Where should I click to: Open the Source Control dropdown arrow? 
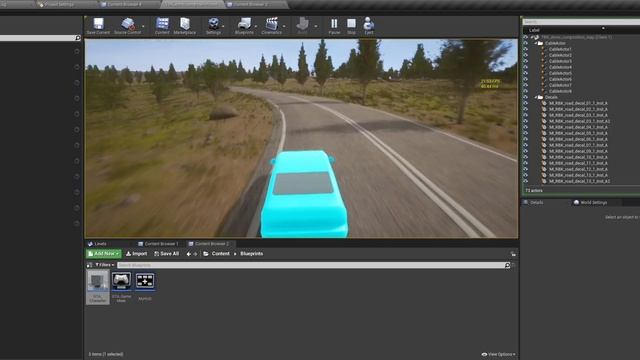click(x=143, y=26)
